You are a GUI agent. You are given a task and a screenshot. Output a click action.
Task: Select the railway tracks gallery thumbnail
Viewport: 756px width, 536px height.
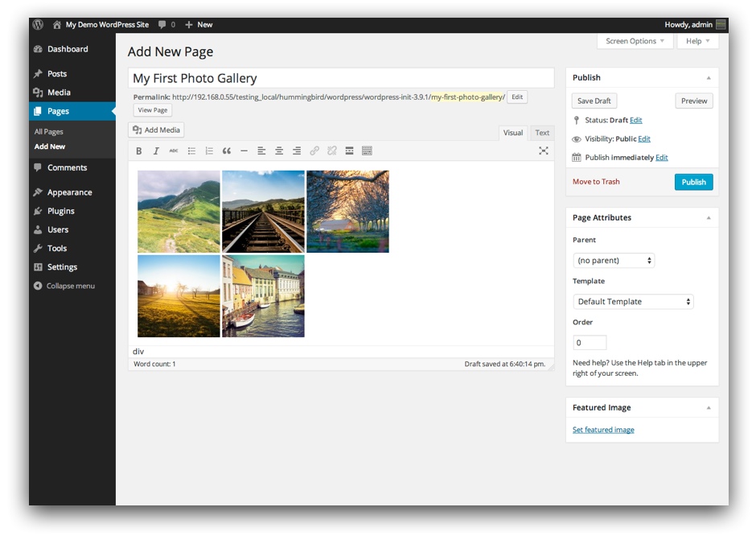(x=264, y=211)
